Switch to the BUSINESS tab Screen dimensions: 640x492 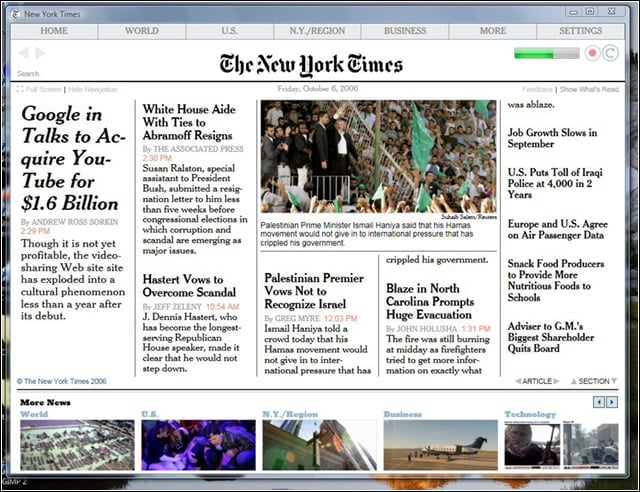click(x=405, y=31)
